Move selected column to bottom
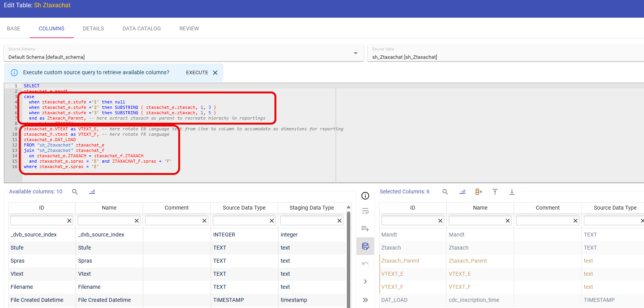Image resolution: width=644 pixels, height=308 pixels. click(512, 192)
